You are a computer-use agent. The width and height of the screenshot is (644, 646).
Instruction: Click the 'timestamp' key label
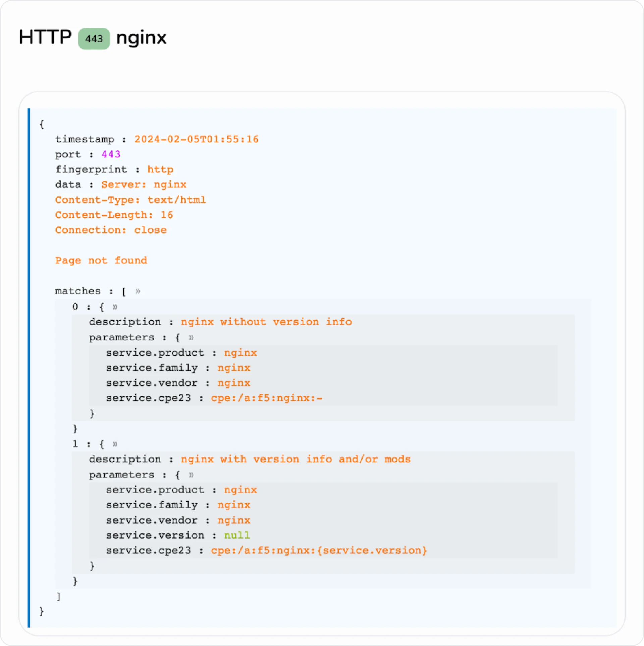[x=85, y=139]
